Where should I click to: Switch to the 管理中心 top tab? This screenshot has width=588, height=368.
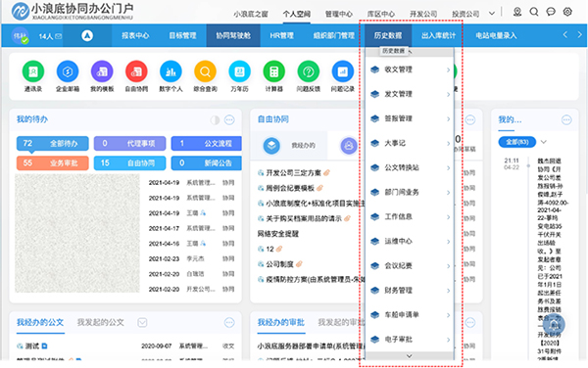339,14
